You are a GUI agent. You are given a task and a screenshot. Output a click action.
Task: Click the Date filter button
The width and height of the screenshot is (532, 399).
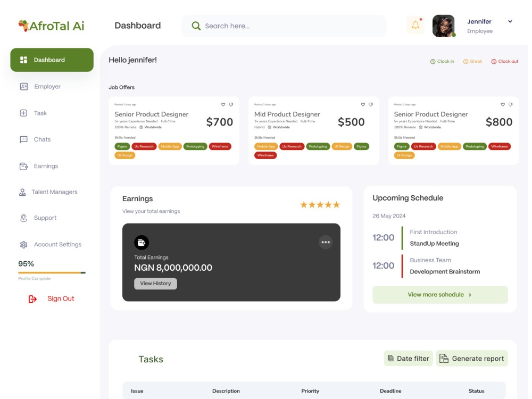point(408,358)
